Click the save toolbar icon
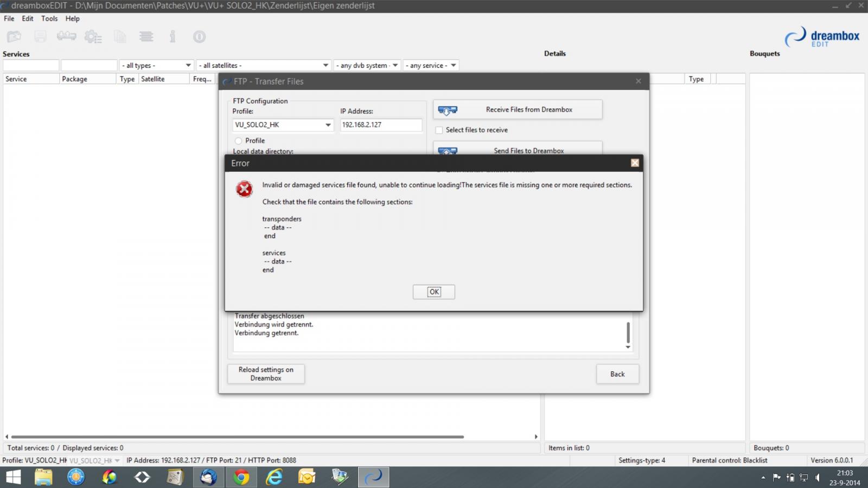The width and height of the screenshot is (868, 488). (x=40, y=37)
